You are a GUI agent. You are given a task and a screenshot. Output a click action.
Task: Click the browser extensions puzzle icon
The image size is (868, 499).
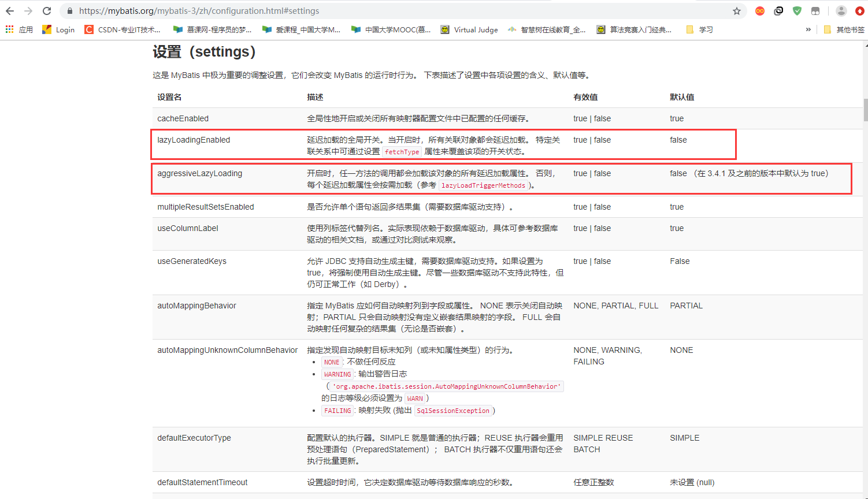[x=815, y=10]
